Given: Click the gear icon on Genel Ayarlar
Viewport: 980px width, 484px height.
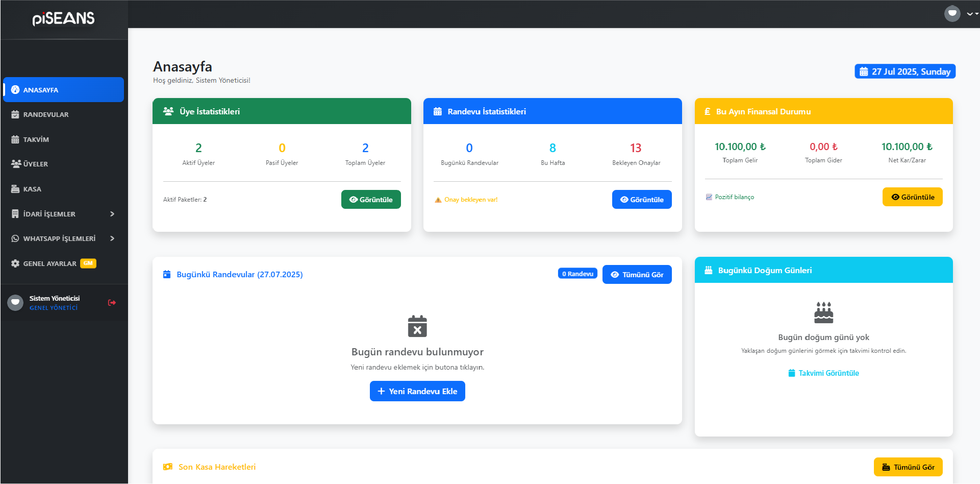Looking at the screenshot, I should coord(14,263).
